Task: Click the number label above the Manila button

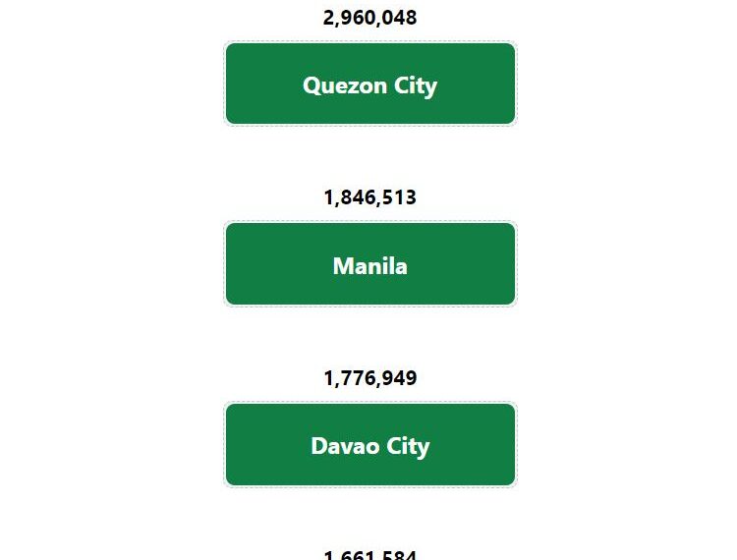Action: point(369,197)
